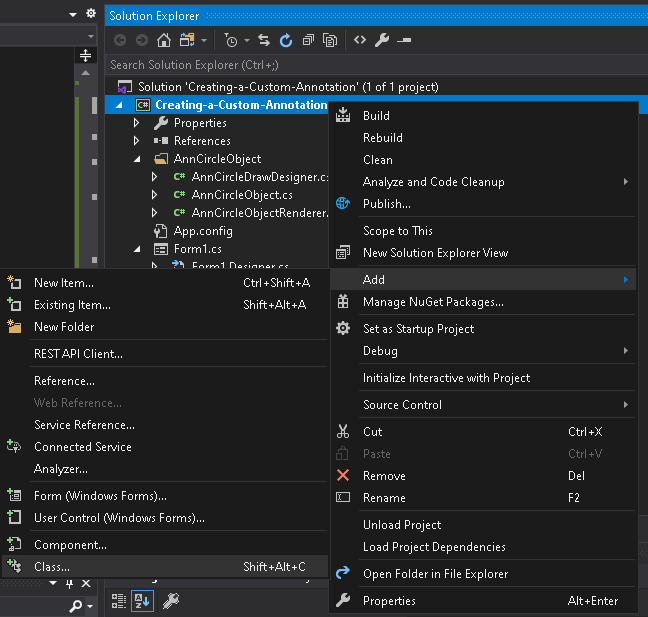Open the Source Control submenu
The image size is (648, 617).
(483, 405)
